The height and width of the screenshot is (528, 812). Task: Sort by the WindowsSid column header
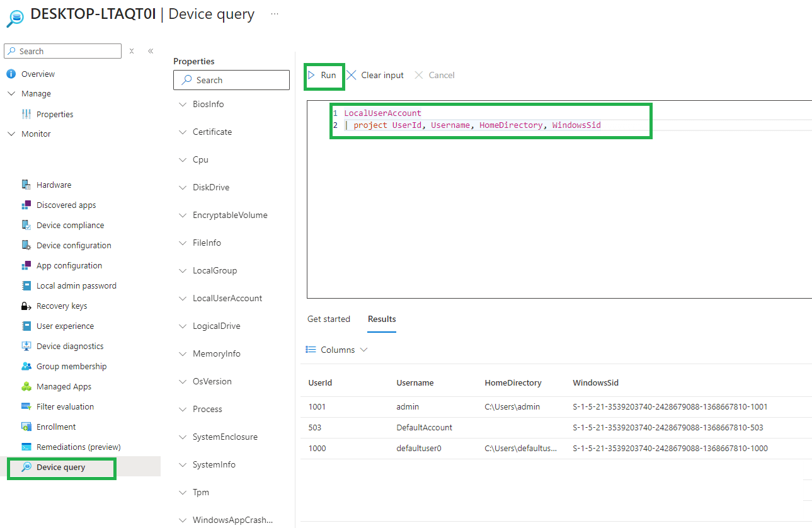click(596, 382)
